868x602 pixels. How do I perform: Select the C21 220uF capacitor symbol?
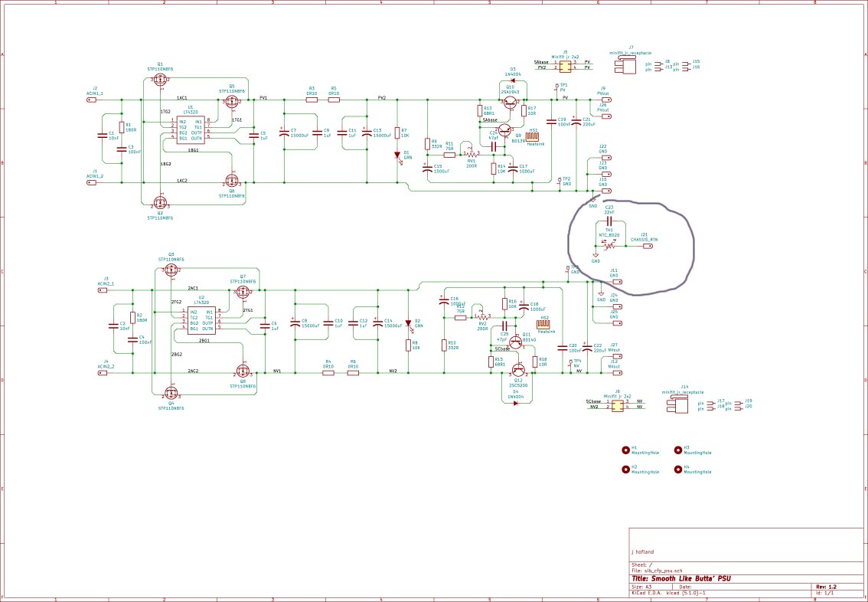(x=576, y=121)
